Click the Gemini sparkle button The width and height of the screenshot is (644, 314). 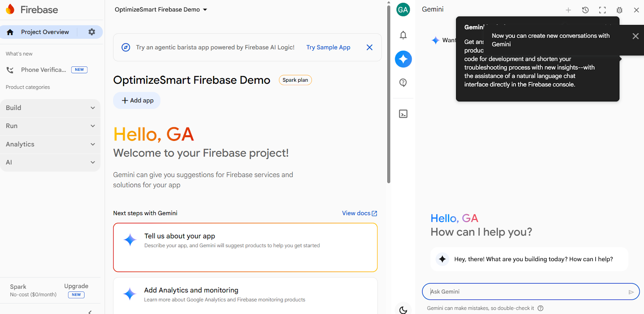click(x=403, y=59)
